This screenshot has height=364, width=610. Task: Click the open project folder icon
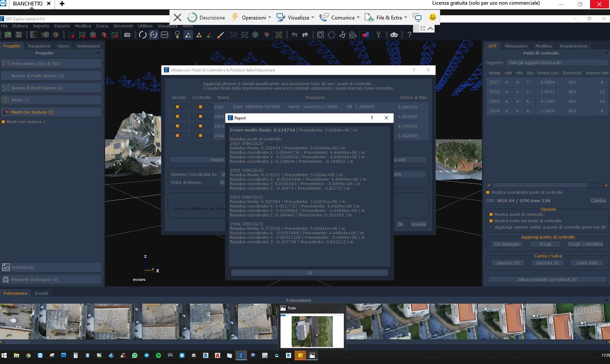coord(8,35)
